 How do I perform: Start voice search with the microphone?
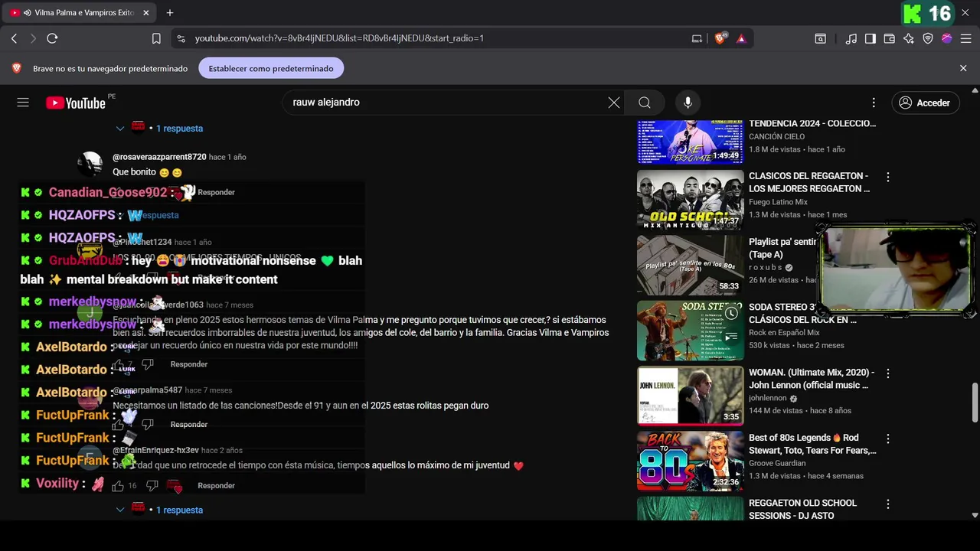(x=688, y=103)
